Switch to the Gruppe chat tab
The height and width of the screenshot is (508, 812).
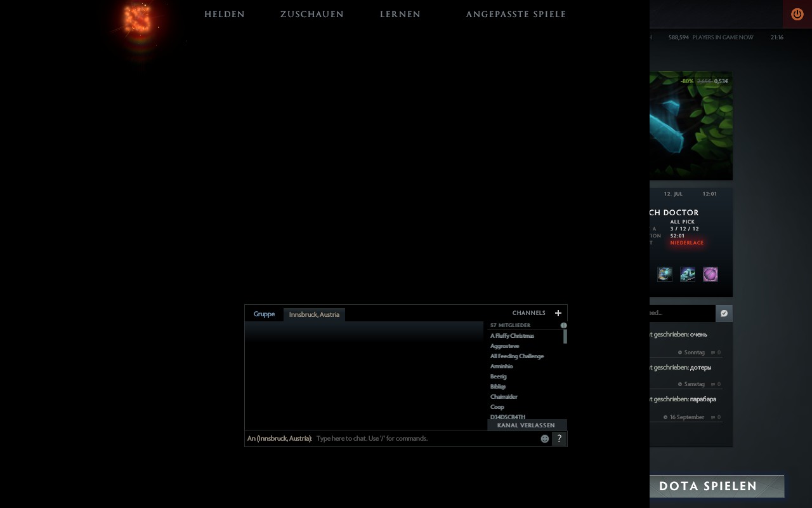264,314
